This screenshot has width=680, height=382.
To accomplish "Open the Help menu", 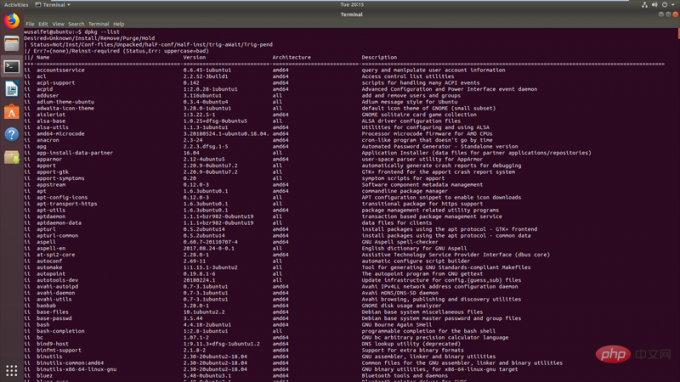I will 118,24.
